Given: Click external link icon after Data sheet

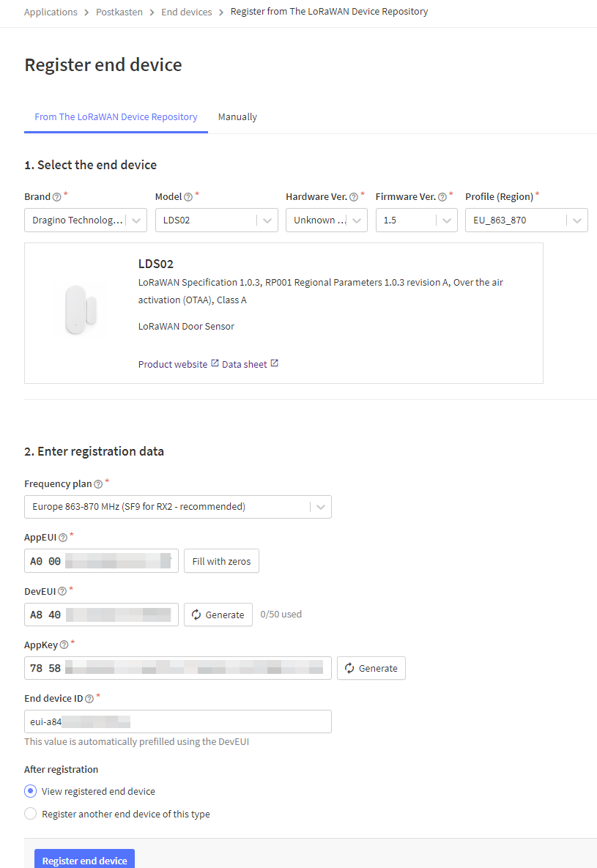Looking at the screenshot, I should (x=274, y=363).
